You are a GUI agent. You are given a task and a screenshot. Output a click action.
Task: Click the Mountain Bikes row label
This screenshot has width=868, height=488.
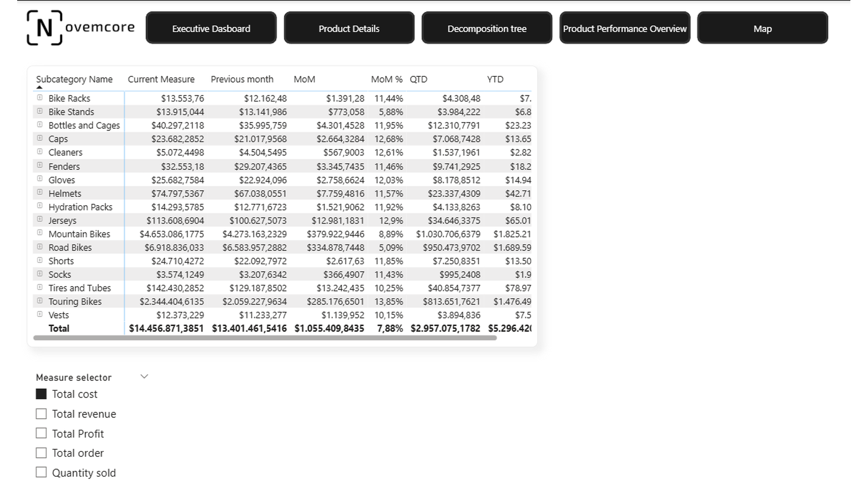(x=80, y=234)
